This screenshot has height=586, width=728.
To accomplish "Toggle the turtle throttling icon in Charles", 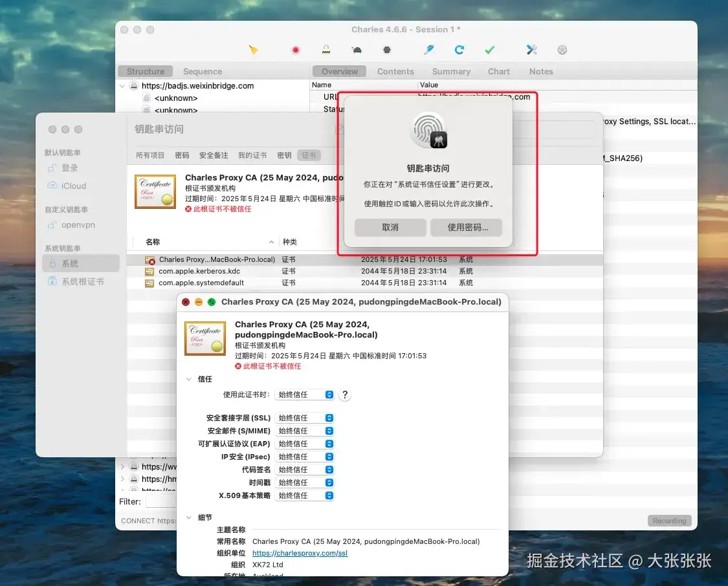I will click(x=357, y=50).
